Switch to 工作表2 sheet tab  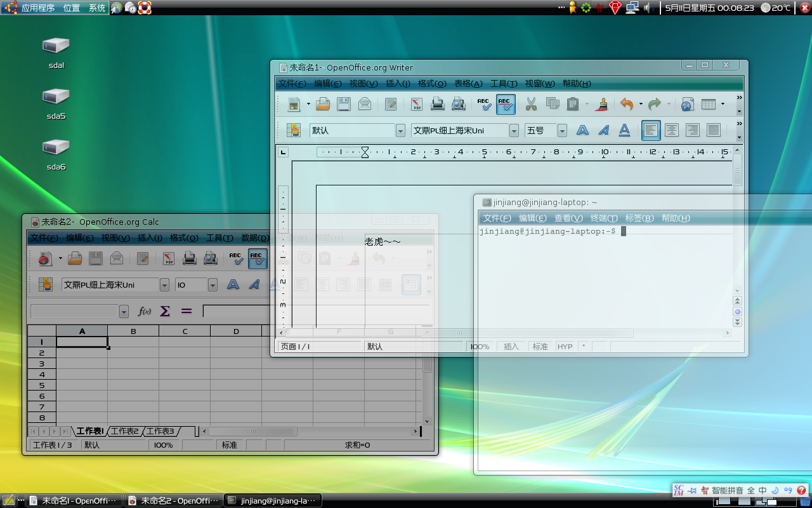pos(124,431)
